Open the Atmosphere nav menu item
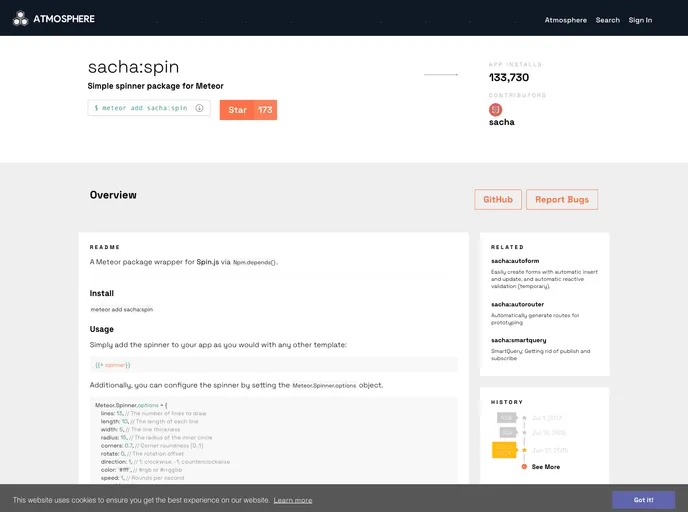The width and height of the screenshot is (688, 512). coord(565,20)
